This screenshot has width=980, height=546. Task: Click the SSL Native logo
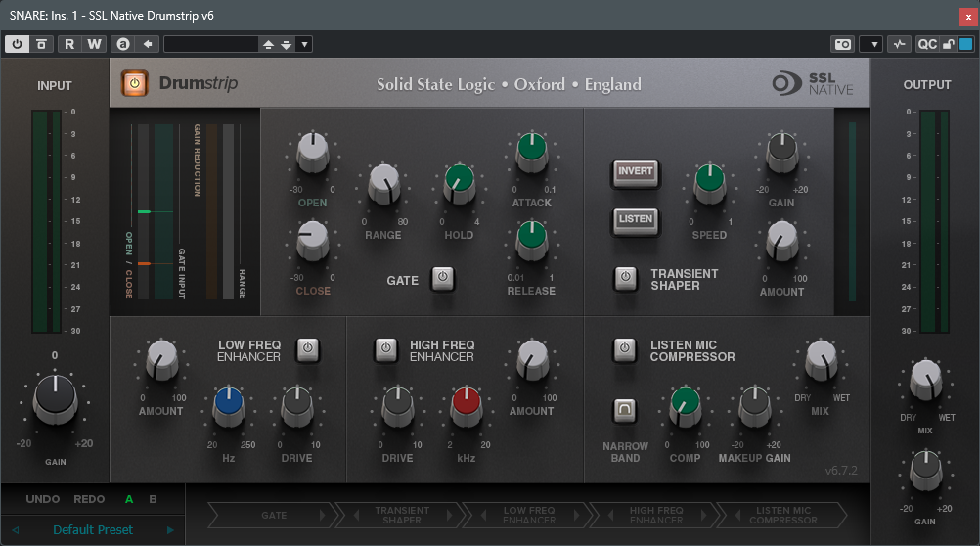813,83
